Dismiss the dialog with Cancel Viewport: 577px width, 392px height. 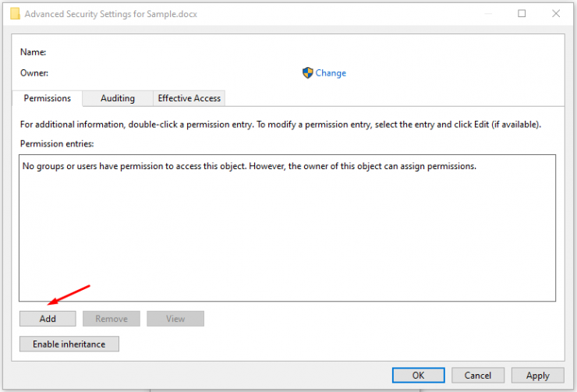(x=478, y=375)
